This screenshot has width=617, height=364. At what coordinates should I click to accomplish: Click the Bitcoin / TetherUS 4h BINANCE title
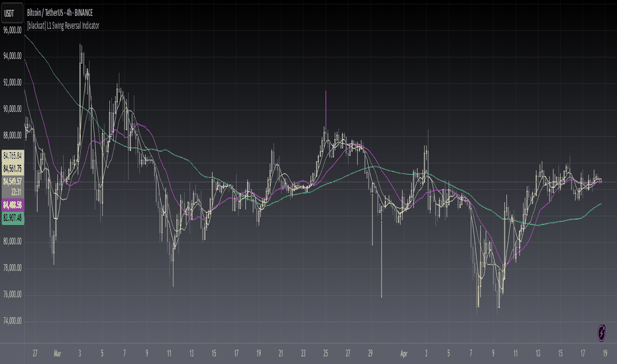60,13
